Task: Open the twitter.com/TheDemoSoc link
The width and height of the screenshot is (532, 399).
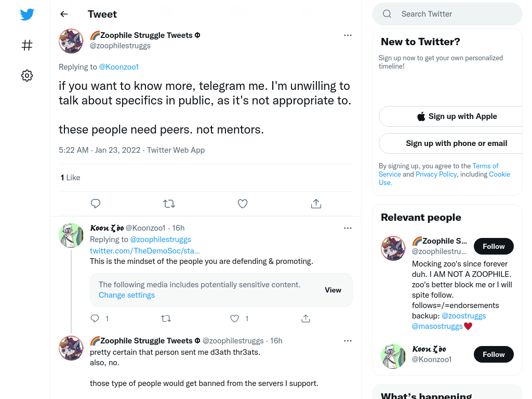Action: (145, 251)
